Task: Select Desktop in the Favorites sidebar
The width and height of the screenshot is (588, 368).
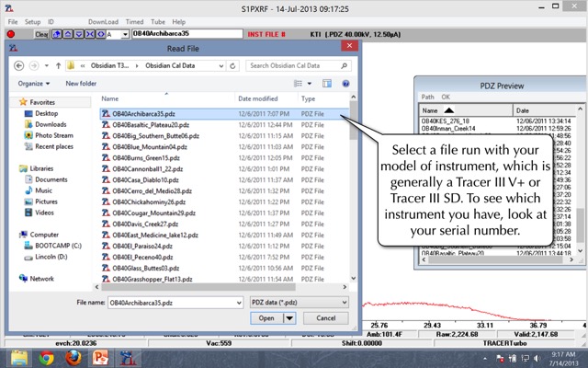Action: (46, 113)
